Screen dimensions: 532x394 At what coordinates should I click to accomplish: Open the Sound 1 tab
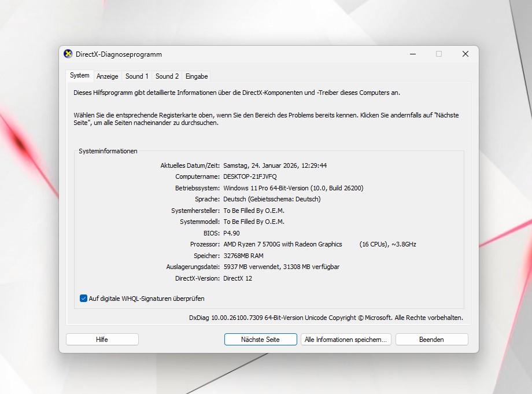pyautogui.click(x=136, y=76)
